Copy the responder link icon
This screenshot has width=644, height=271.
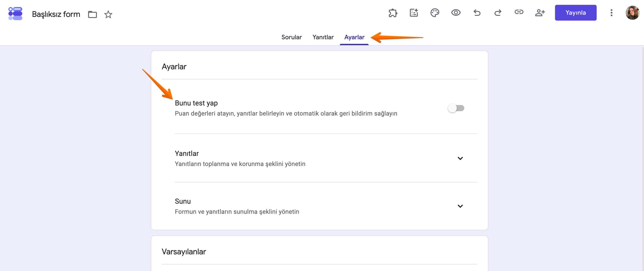tap(519, 12)
